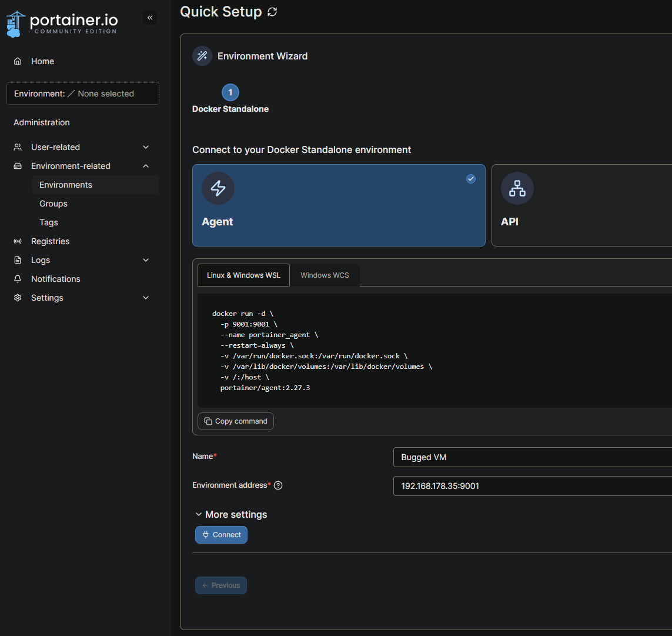This screenshot has height=636, width=672.
Task: Open Tags in sidebar
Action: pyautogui.click(x=48, y=222)
